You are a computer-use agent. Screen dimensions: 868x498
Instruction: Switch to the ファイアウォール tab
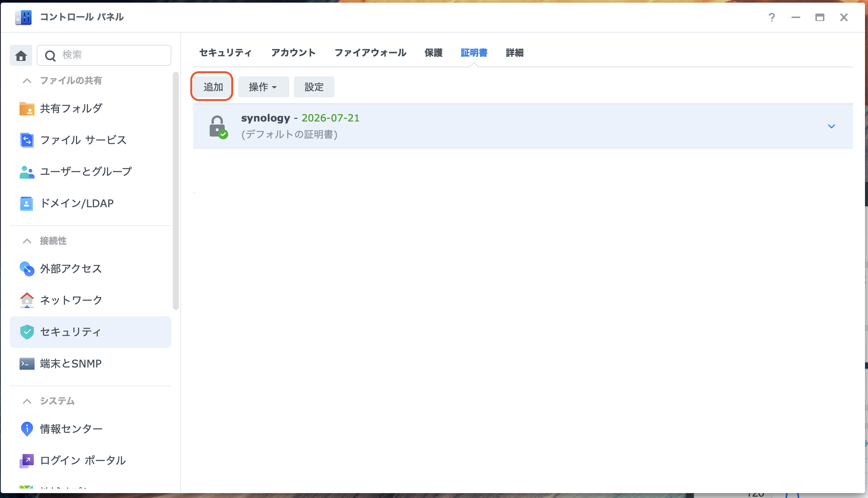pyautogui.click(x=370, y=53)
